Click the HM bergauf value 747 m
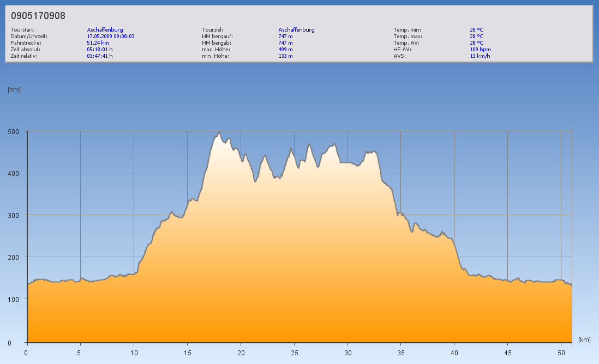Viewport: 599px width, 364px height. (x=285, y=37)
